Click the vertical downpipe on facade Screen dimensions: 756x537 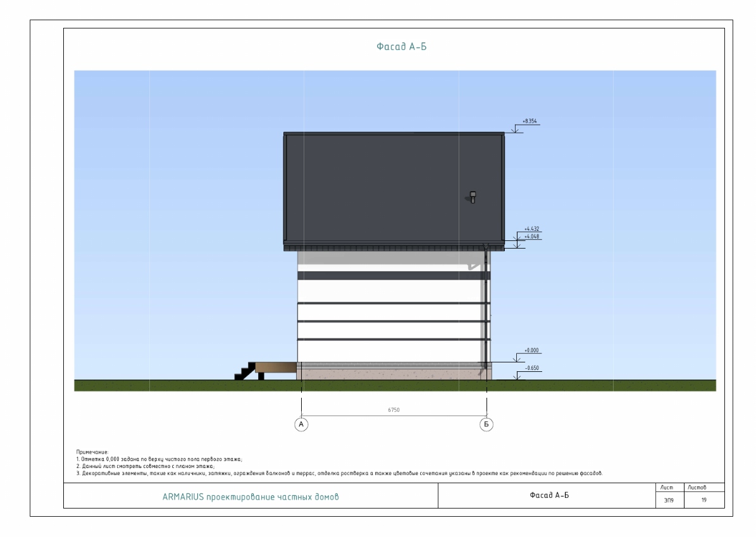tap(486, 304)
